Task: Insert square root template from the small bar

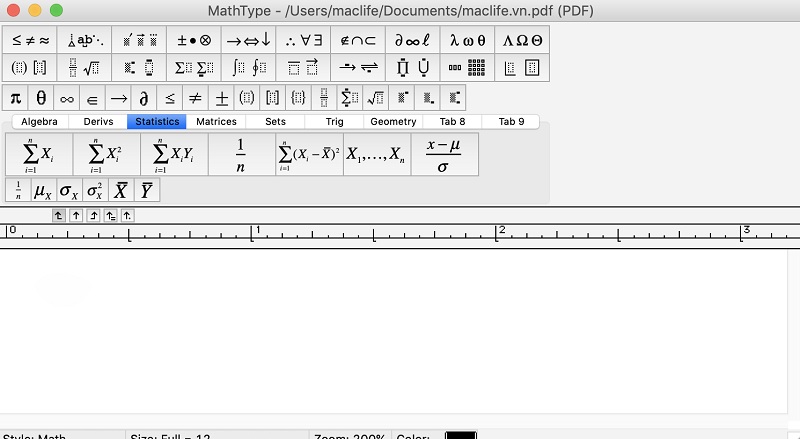Action: click(376, 98)
